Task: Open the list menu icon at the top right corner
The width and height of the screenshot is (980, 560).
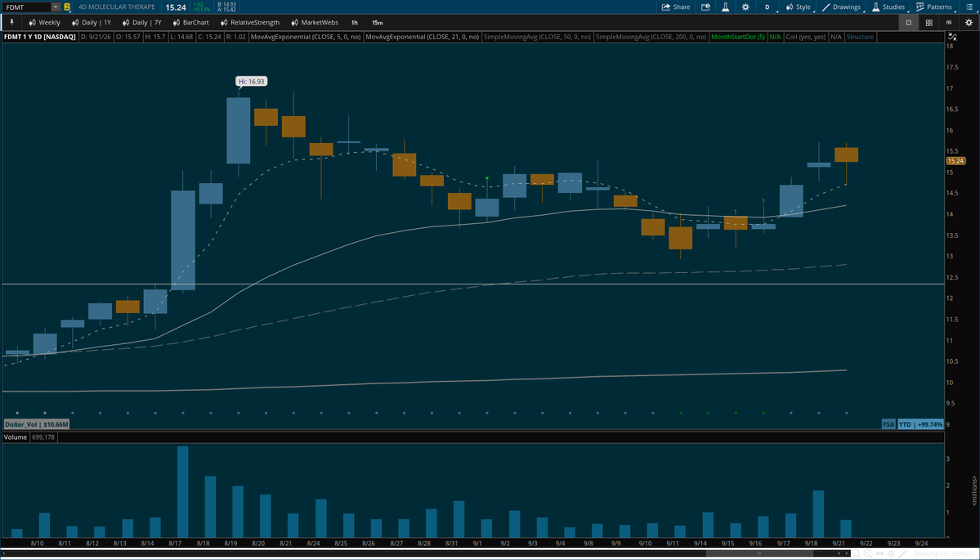Action: pos(968,7)
